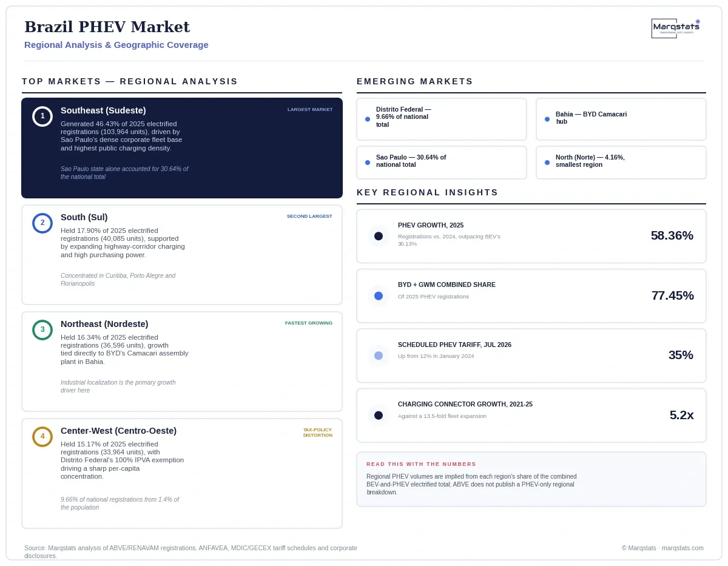This screenshot has width=728, height=566.
Task: Click the 5.2x connector growth value
Action: 682,415
